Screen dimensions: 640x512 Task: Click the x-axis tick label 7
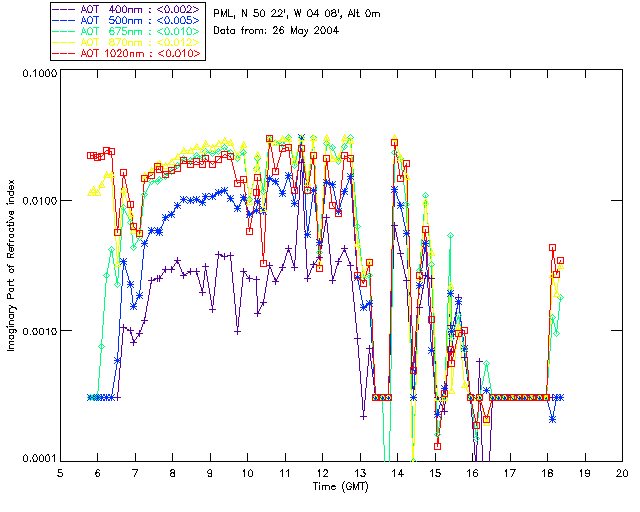(x=135, y=473)
